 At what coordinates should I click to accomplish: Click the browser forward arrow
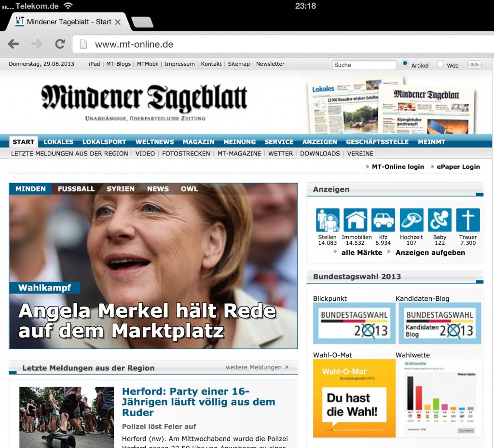pyautogui.click(x=37, y=44)
